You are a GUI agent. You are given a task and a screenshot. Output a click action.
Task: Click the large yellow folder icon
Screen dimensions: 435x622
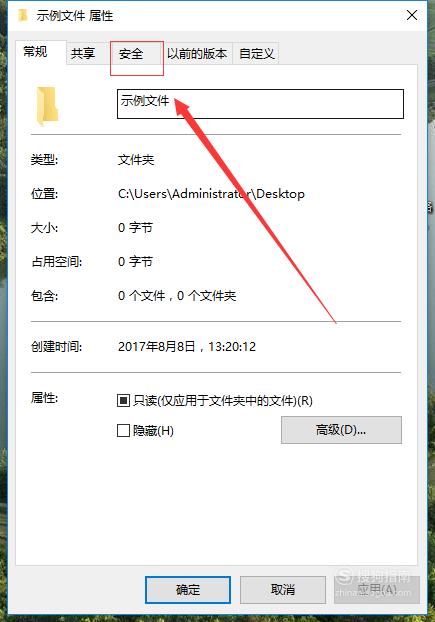coord(47,106)
